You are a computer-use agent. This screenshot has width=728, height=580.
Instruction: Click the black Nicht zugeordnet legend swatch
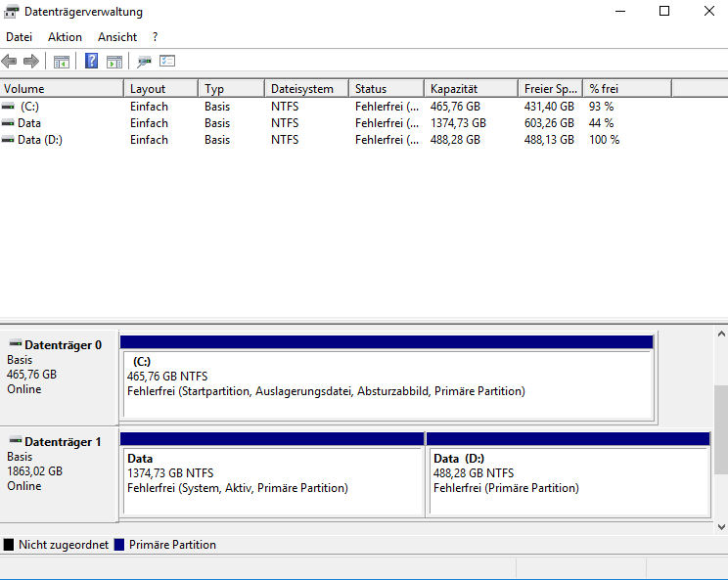[9, 544]
